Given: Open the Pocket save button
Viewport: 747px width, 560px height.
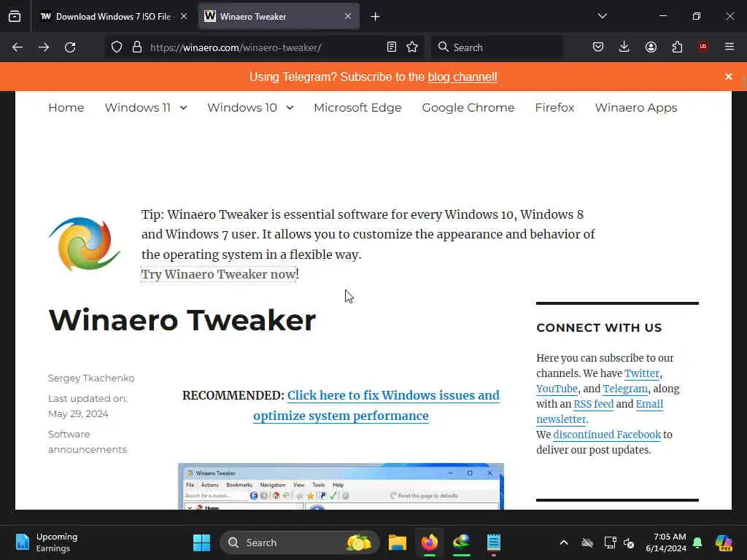Looking at the screenshot, I should 598,47.
